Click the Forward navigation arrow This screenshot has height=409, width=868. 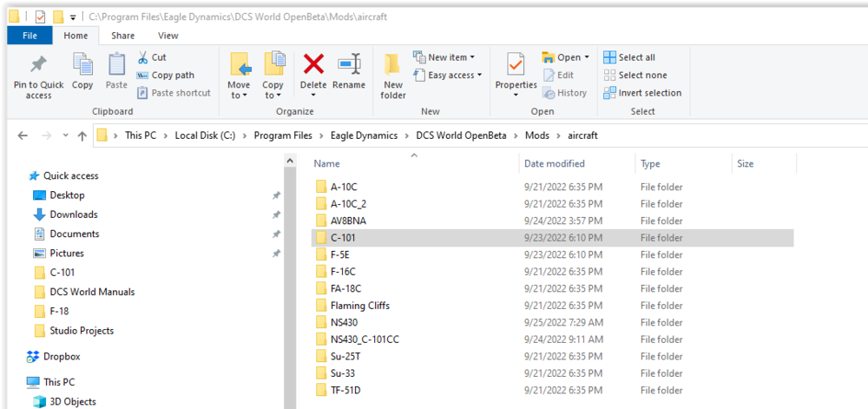46,135
